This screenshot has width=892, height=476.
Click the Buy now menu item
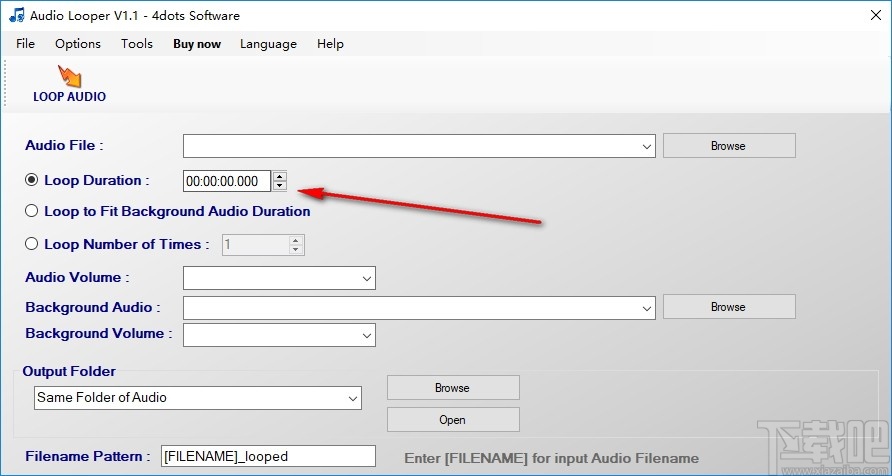[x=197, y=44]
